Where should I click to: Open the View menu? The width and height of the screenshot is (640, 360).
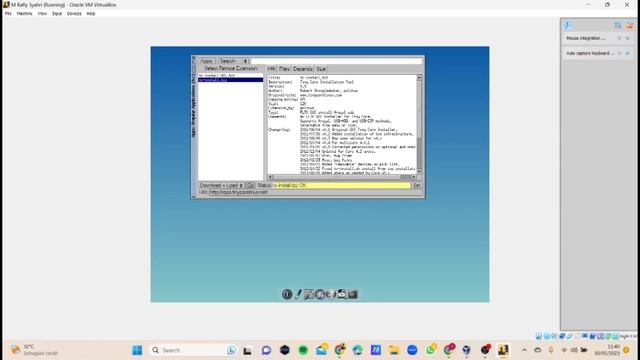42,13
